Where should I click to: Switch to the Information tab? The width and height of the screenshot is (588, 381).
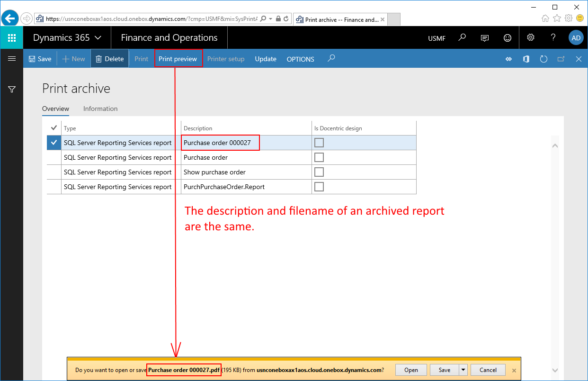point(100,109)
